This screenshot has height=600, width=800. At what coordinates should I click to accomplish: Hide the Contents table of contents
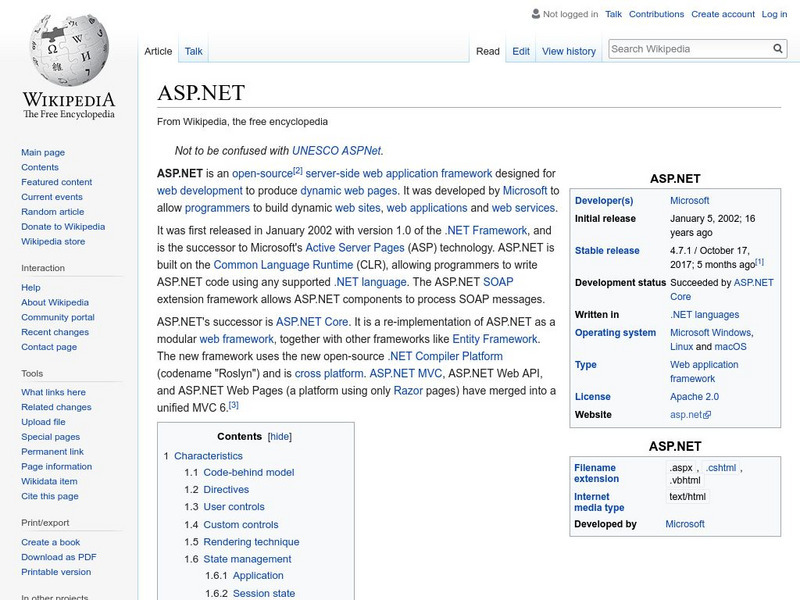pyautogui.click(x=280, y=437)
